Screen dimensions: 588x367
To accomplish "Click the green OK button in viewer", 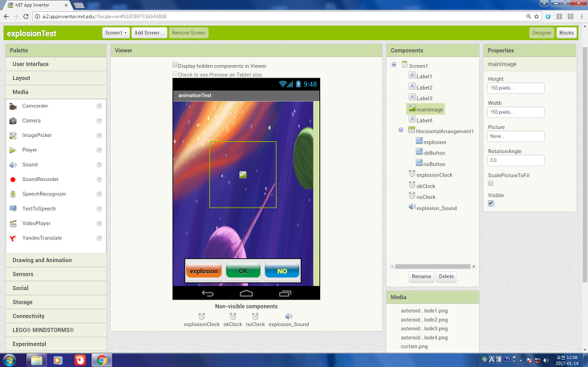I will 243,271.
